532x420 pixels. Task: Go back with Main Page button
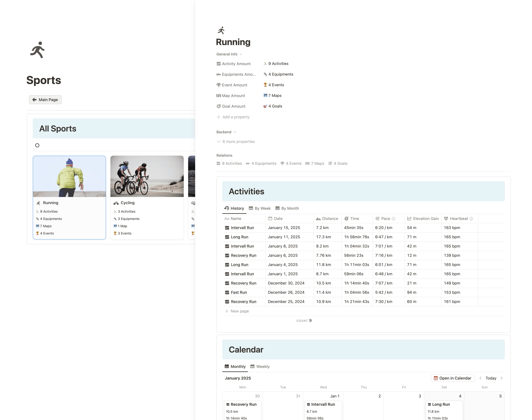coord(45,100)
